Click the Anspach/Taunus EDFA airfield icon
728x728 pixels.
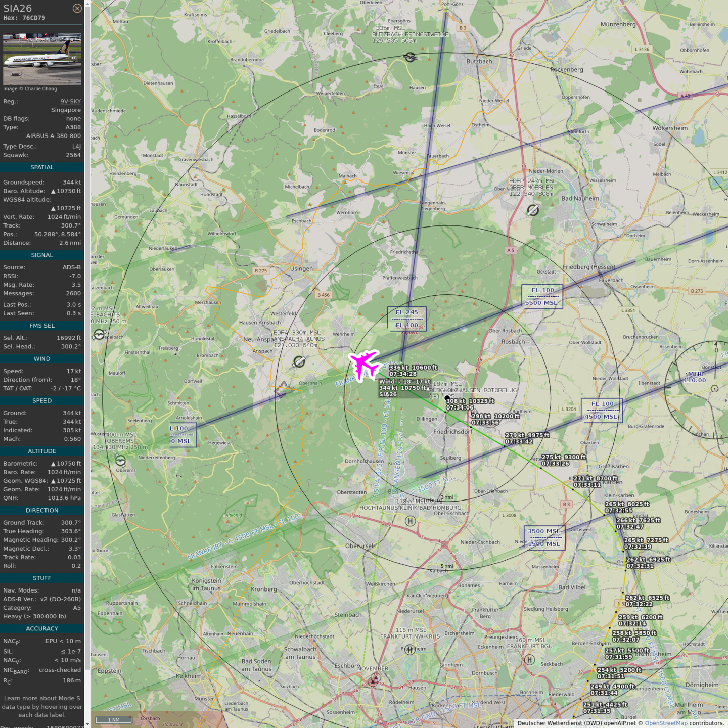tap(299, 361)
